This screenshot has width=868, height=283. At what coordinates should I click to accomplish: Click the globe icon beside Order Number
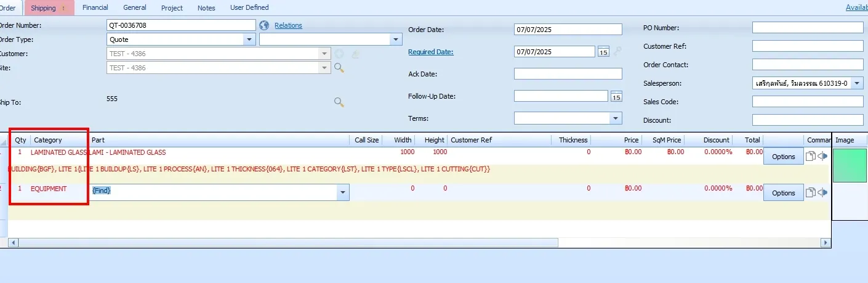264,25
